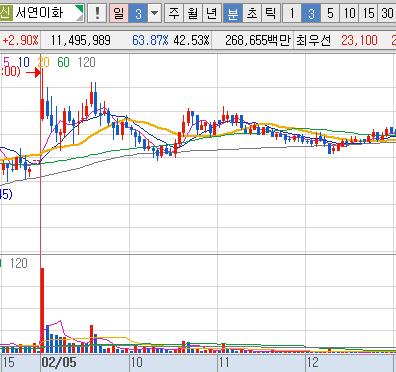This screenshot has width=396, height=372.
Task: Click the 120 label in the volume panel
Action: tap(19, 263)
